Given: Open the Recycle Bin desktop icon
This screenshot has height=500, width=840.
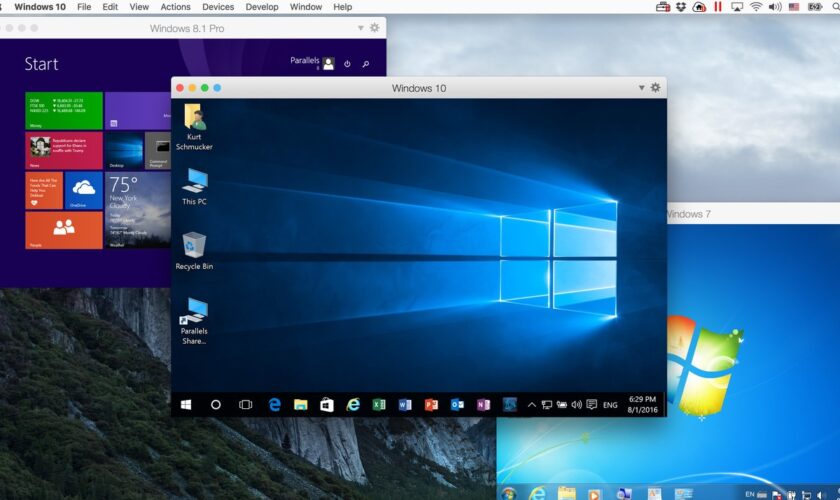Looking at the screenshot, I should click(194, 248).
